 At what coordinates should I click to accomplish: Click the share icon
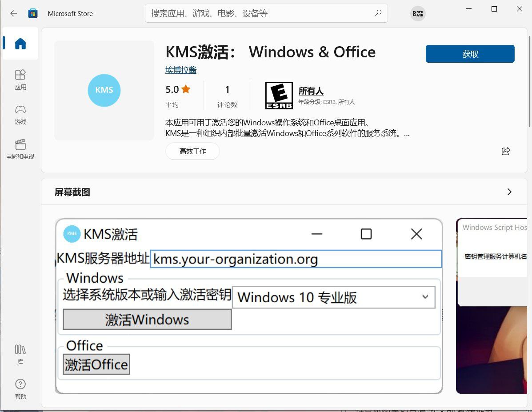point(505,151)
